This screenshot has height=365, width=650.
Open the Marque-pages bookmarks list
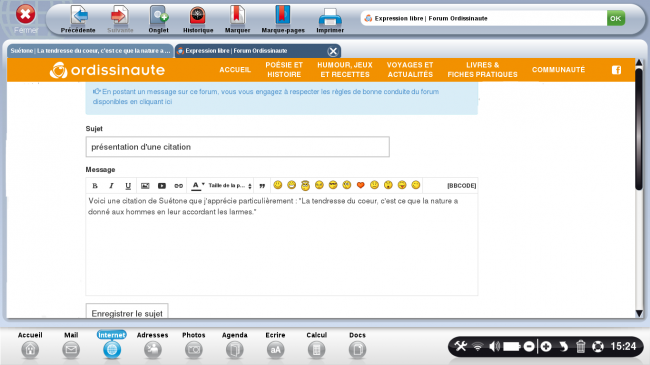(283, 19)
